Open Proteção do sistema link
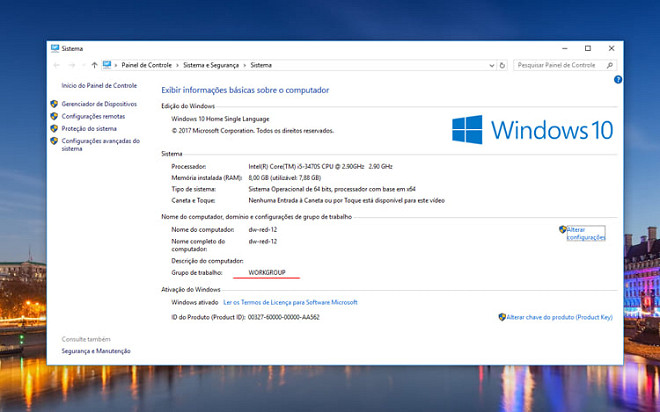This screenshot has height=412, width=660. [89, 128]
